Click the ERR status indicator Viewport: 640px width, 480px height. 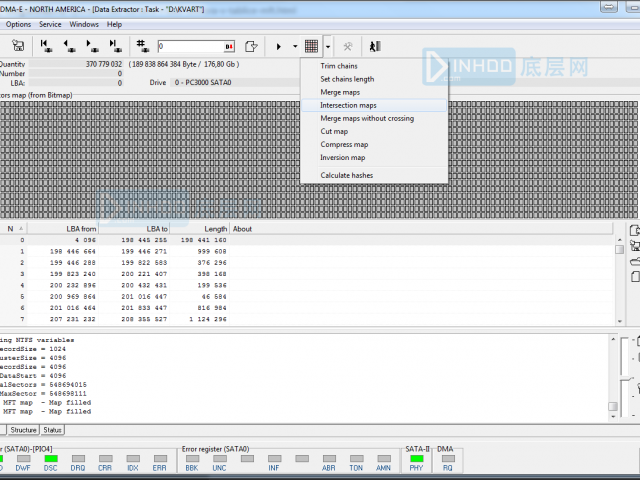coord(160,459)
